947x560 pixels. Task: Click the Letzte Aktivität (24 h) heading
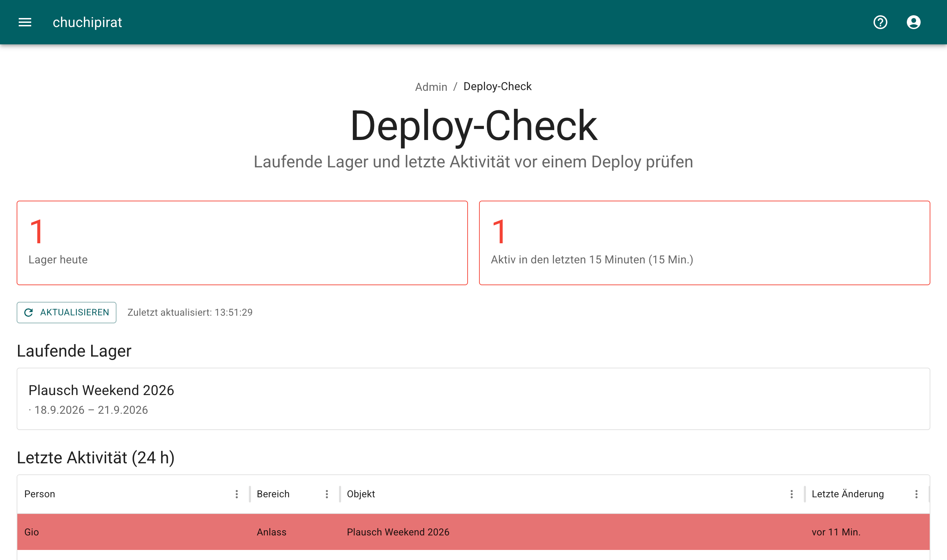95,458
